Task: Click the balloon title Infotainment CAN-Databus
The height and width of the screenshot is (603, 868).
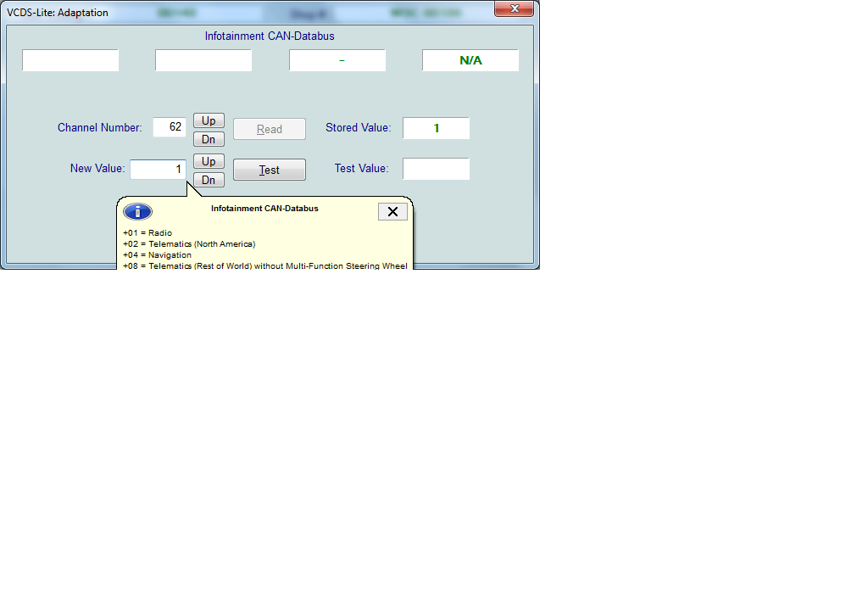Action: click(264, 209)
